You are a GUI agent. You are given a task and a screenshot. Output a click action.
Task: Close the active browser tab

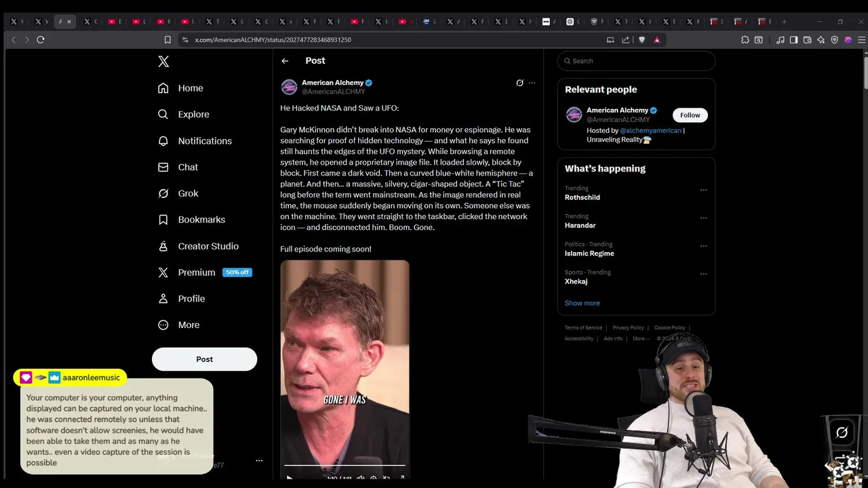pyautogui.click(x=69, y=22)
